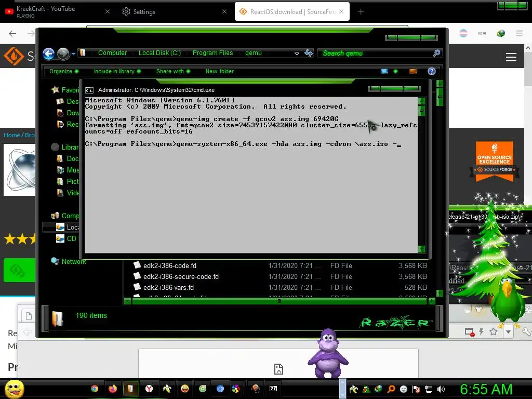Click the network tray icon

pyautogui.click(x=429, y=389)
